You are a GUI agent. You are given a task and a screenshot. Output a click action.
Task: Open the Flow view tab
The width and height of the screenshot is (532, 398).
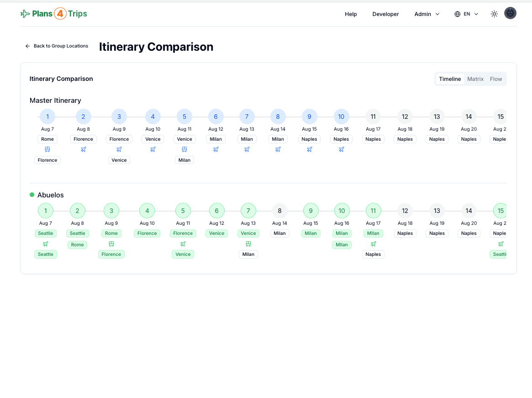click(x=495, y=79)
